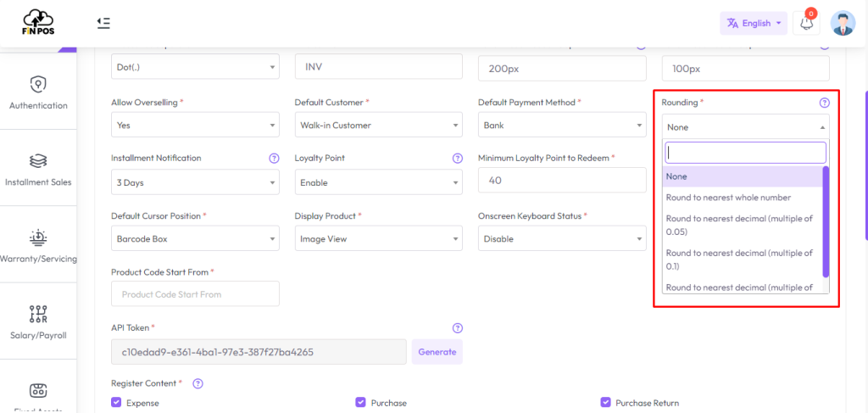Click the Rounding help question mark icon

824,103
